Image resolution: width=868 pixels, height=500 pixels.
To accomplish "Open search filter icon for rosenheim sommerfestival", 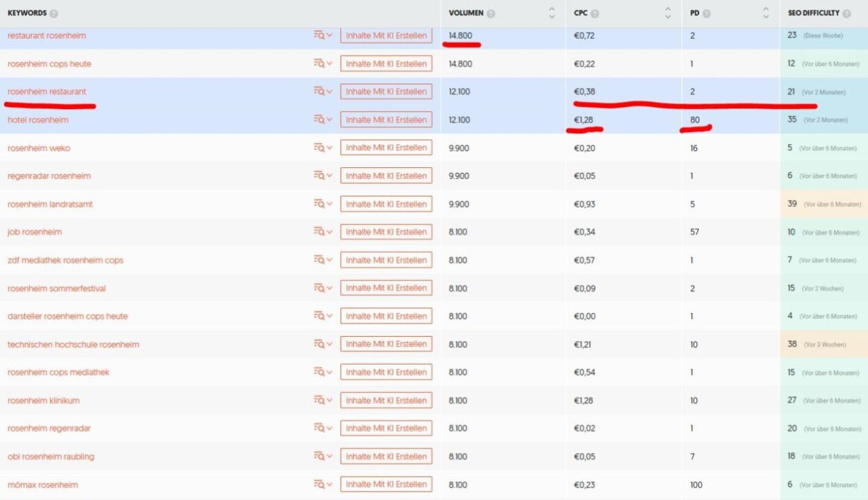I will tap(322, 288).
